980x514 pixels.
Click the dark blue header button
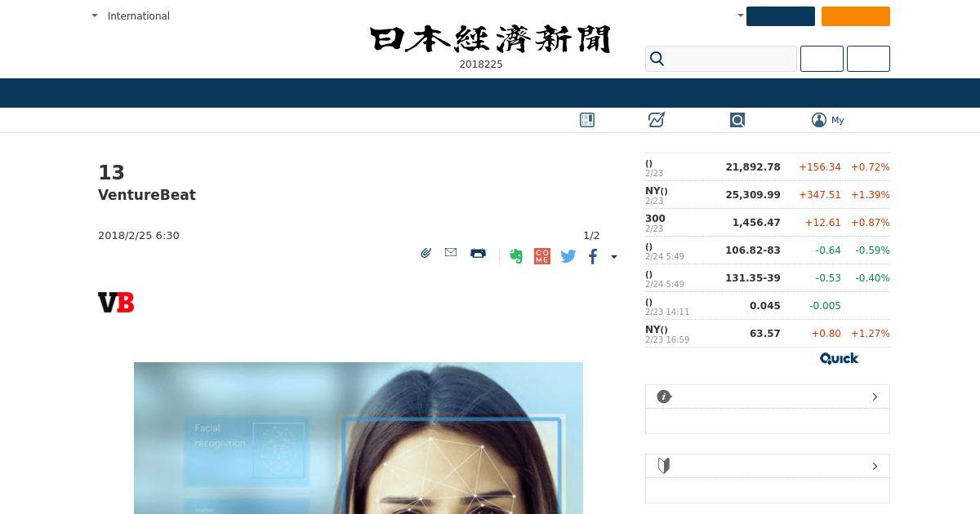tap(781, 16)
